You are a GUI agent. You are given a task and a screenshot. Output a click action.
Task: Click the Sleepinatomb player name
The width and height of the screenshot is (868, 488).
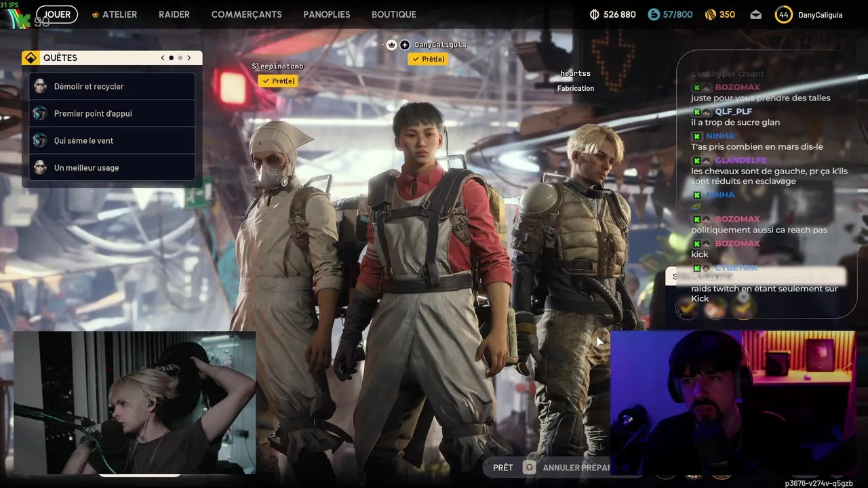(277, 66)
